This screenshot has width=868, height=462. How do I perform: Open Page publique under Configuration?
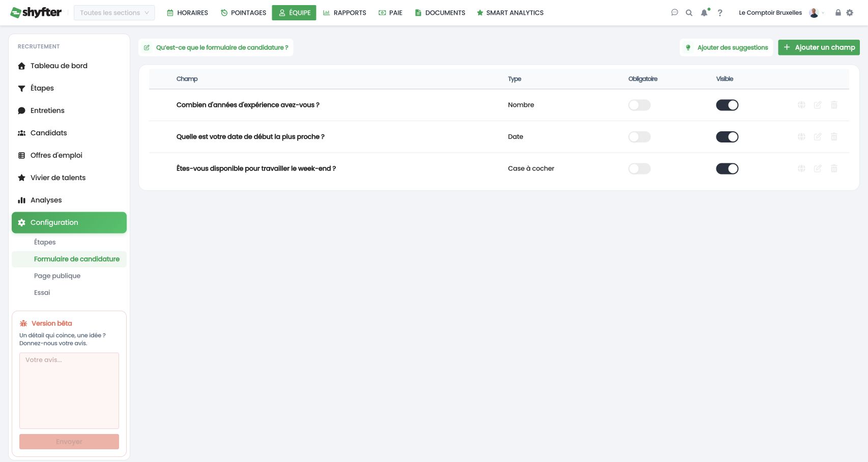pos(69,276)
